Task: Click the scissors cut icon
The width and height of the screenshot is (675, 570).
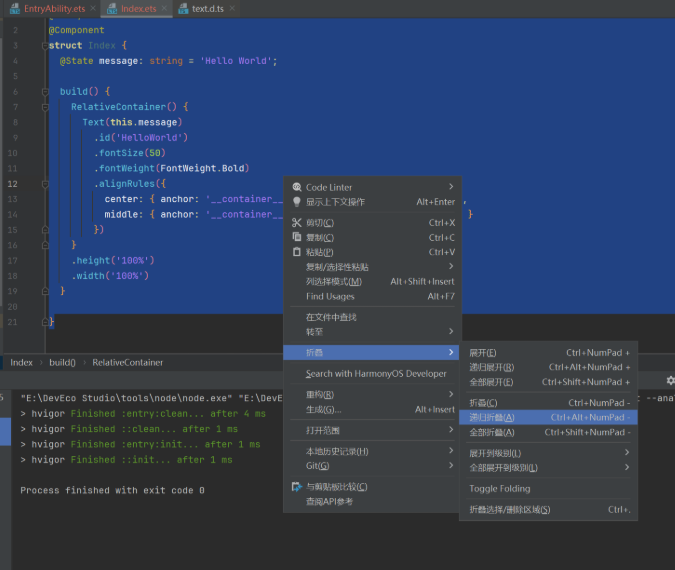Action: coord(297,223)
